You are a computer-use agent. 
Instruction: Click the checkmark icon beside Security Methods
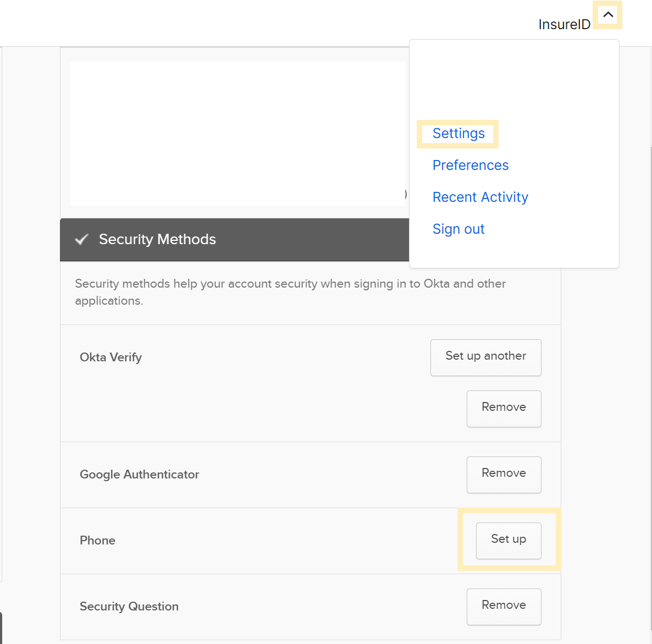(81, 240)
